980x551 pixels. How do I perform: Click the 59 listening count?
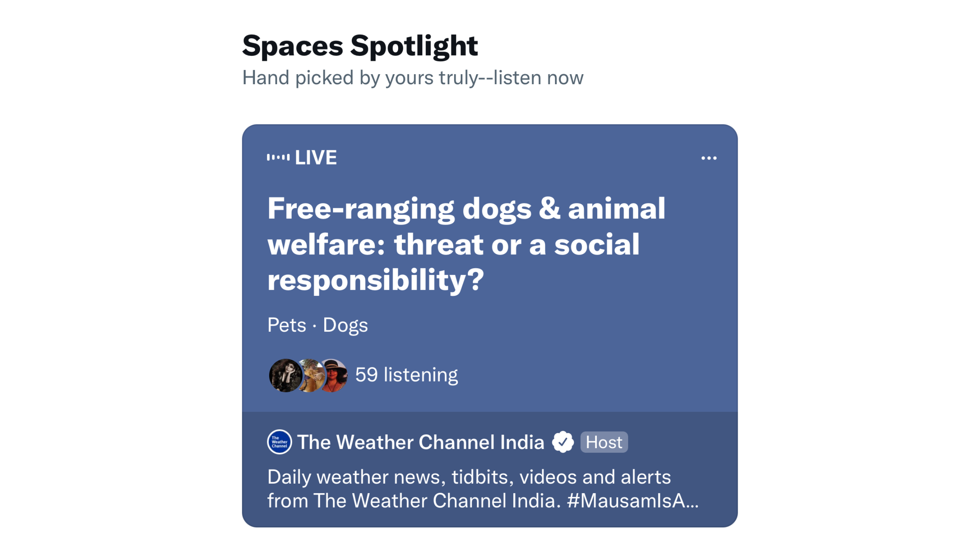(406, 375)
